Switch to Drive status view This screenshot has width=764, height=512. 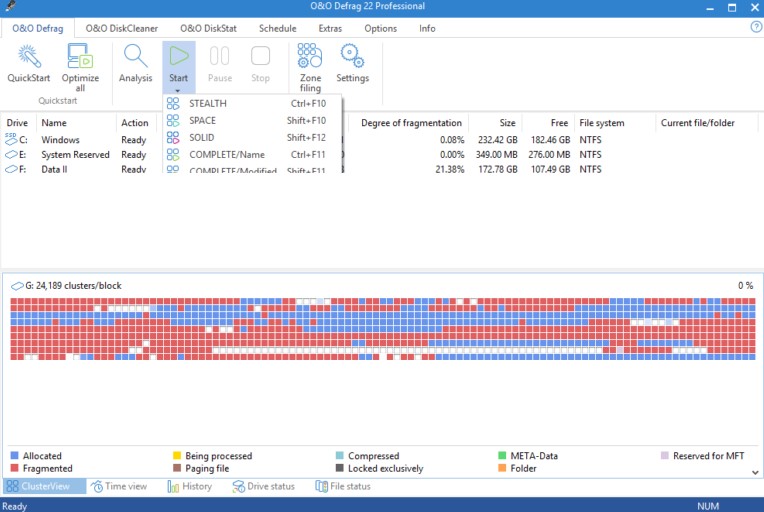(264, 486)
